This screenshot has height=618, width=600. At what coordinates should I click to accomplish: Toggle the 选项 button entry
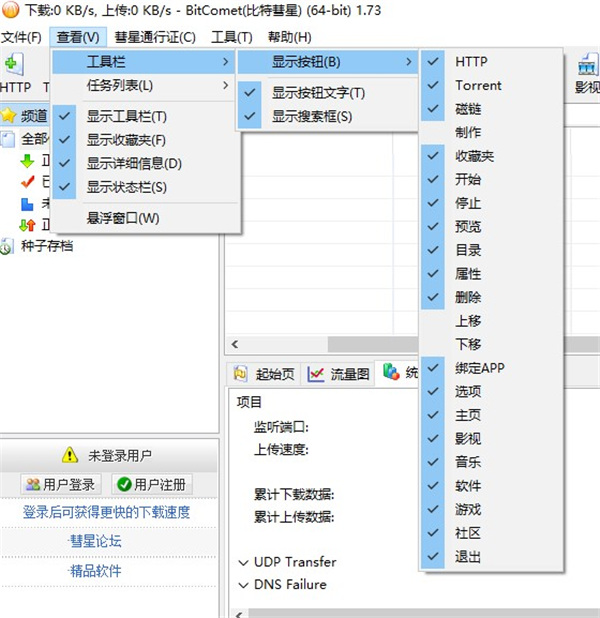491,392
